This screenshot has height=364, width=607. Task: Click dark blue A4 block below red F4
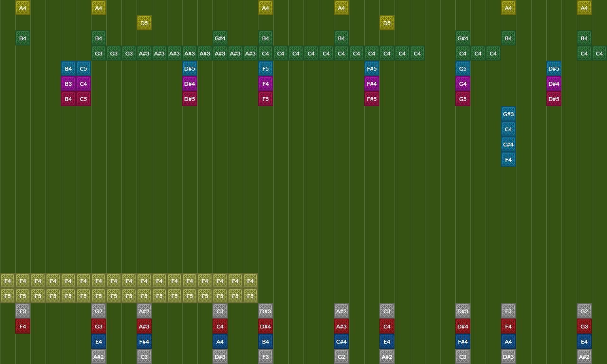click(508, 341)
